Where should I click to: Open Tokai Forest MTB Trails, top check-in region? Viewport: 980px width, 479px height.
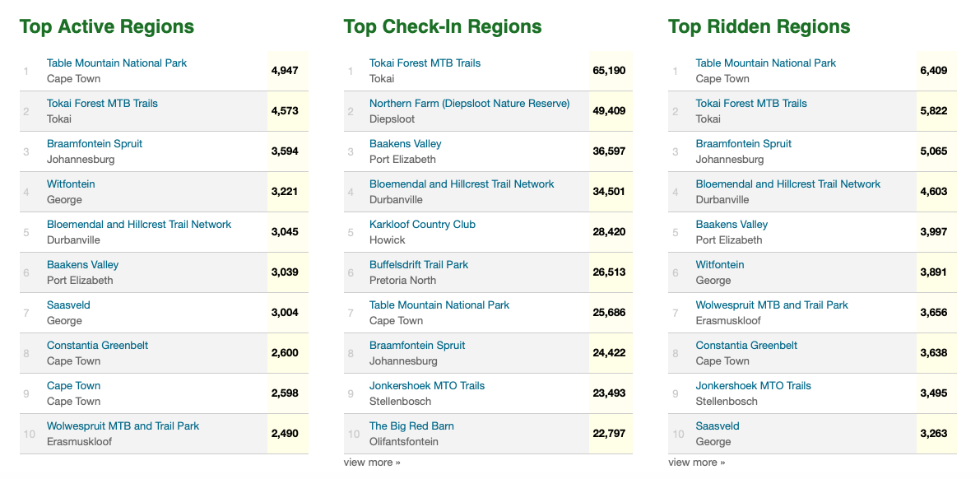pos(425,63)
